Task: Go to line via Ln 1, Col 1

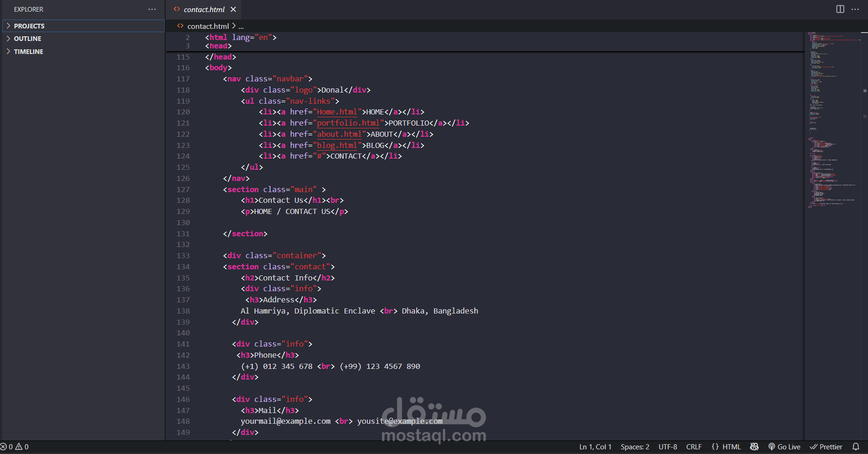Action: (595, 447)
